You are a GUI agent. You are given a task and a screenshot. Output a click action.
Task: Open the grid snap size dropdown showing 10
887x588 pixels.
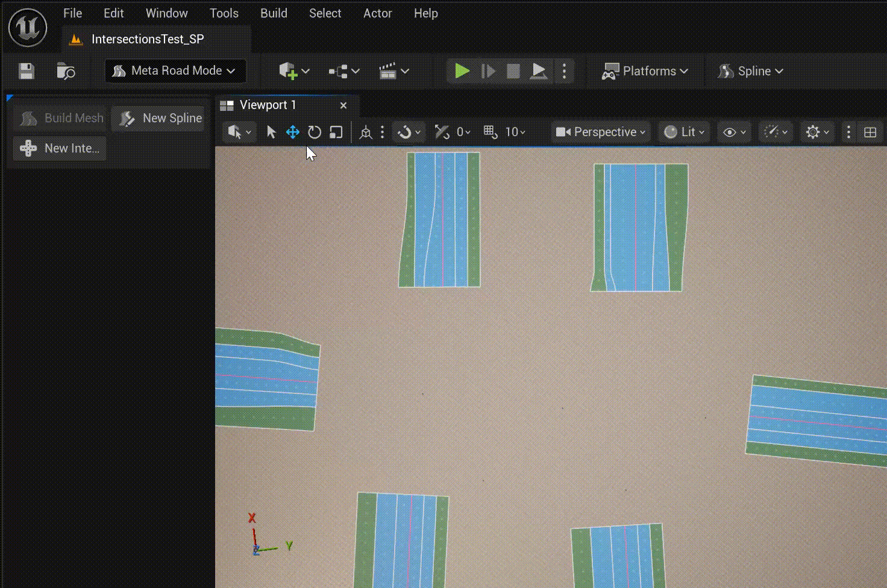[515, 132]
